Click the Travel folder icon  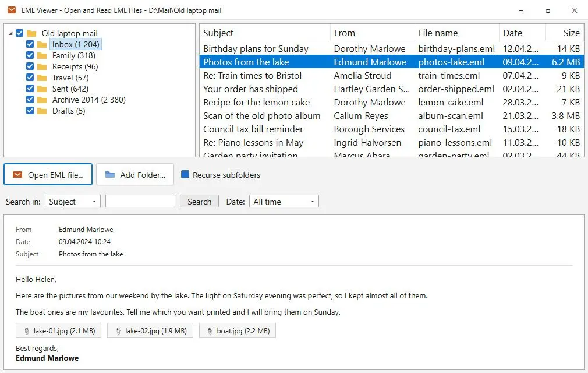point(42,78)
